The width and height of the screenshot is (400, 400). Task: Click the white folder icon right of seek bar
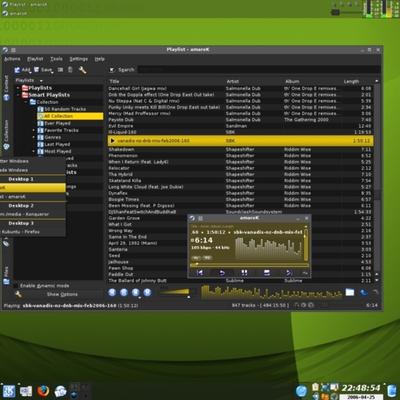pyautogui.click(x=350, y=292)
